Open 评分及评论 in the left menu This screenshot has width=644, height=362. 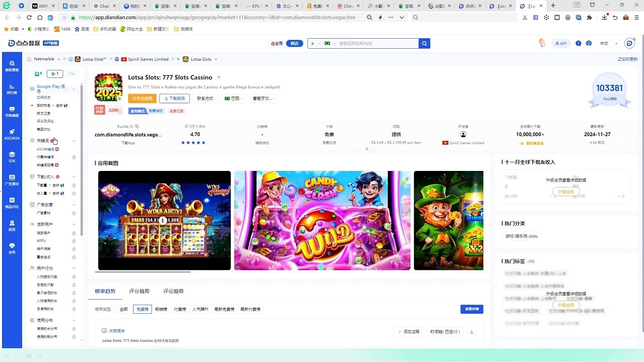pos(45,121)
